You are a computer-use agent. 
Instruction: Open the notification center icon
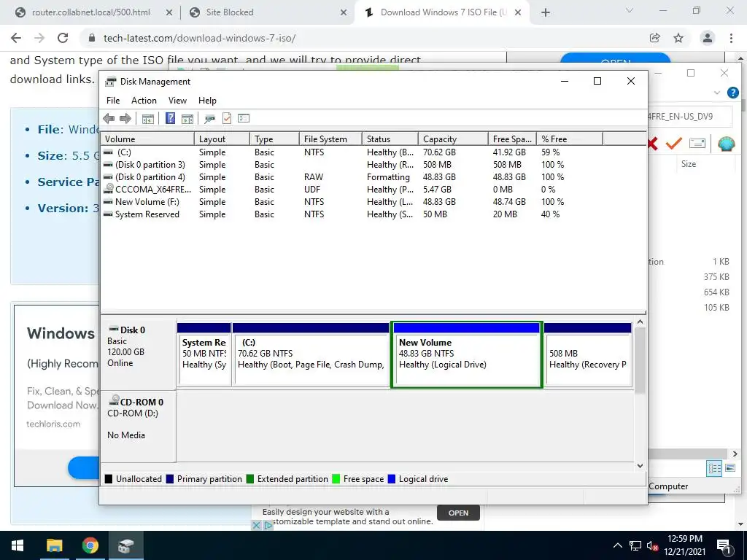click(x=724, y=546)
